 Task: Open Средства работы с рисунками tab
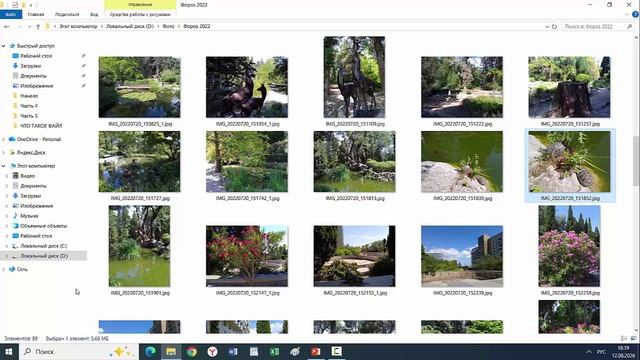pyautogui.click(x=140, y=14)
